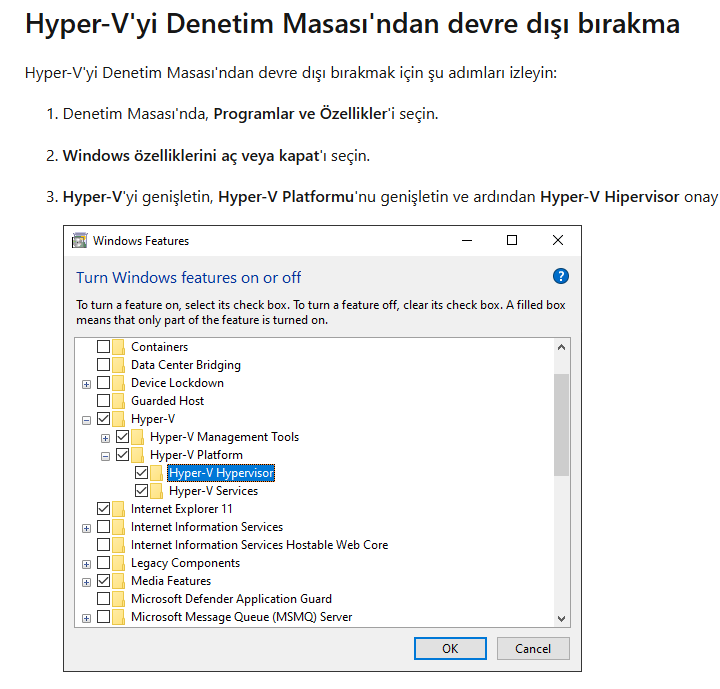Collapse the Hyper-V tree node

click(86, 420)
